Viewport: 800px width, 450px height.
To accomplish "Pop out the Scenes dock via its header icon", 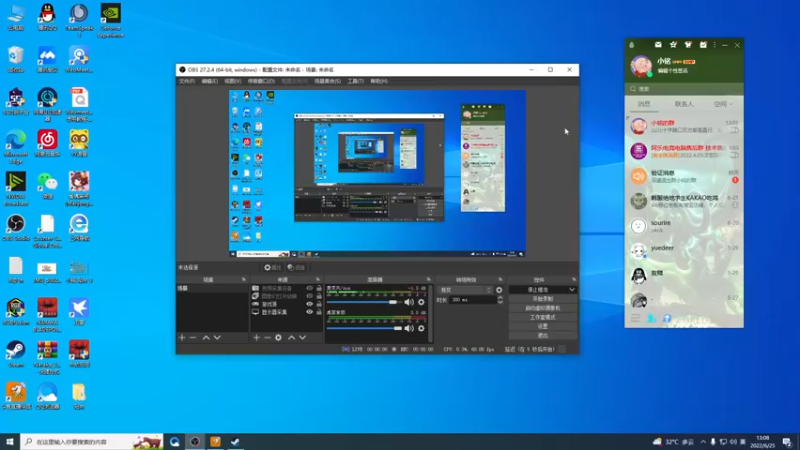I will [244, 280].
